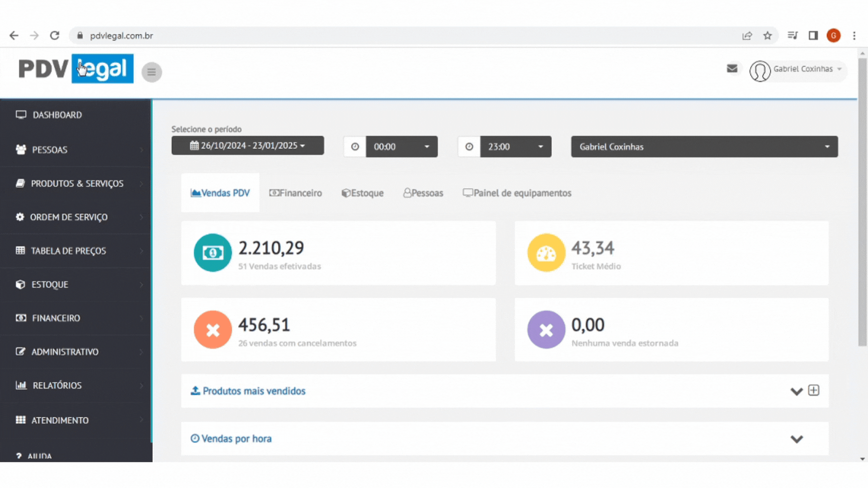Click the orange cancelled sales X icon
This screenshot has height=488, width=868.
click(212, 329)
